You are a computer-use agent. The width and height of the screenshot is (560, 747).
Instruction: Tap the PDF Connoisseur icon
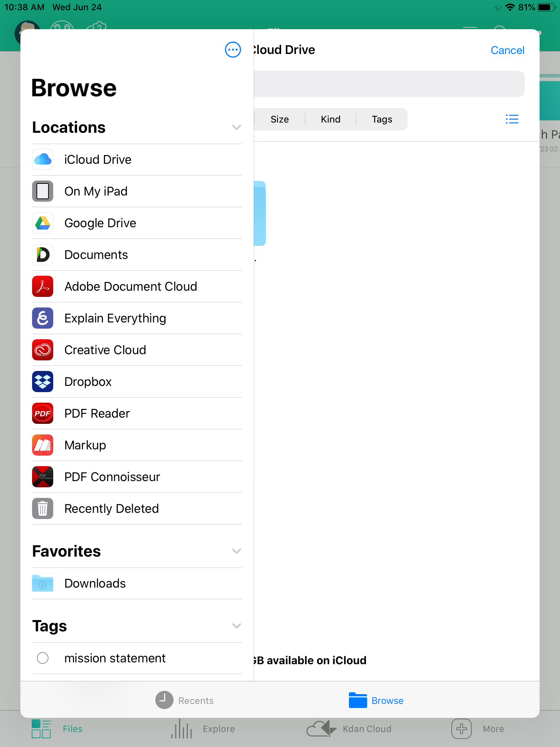pyautogui.click(x=43, y=477)
